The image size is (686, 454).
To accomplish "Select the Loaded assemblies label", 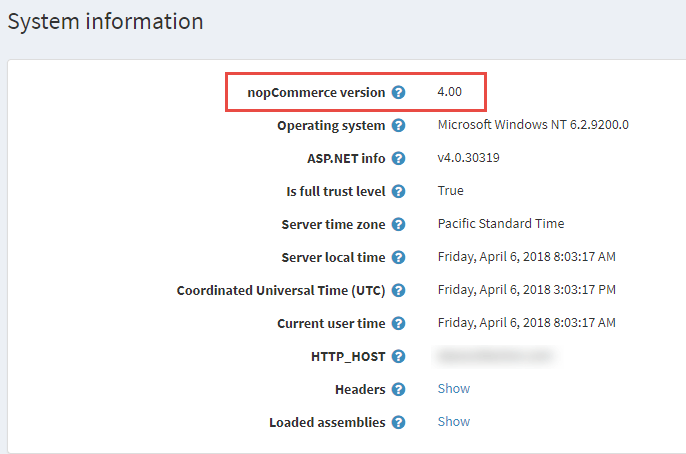I will coord(327,423).
